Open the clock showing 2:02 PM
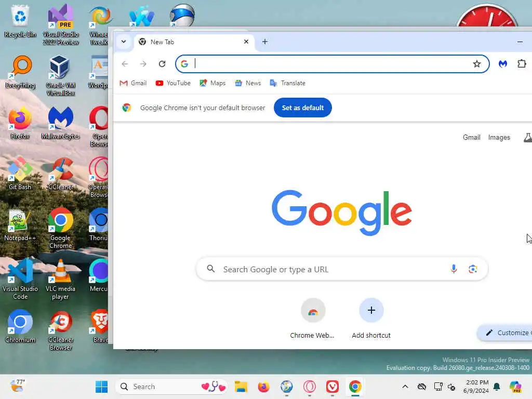 tap(476, 387)
